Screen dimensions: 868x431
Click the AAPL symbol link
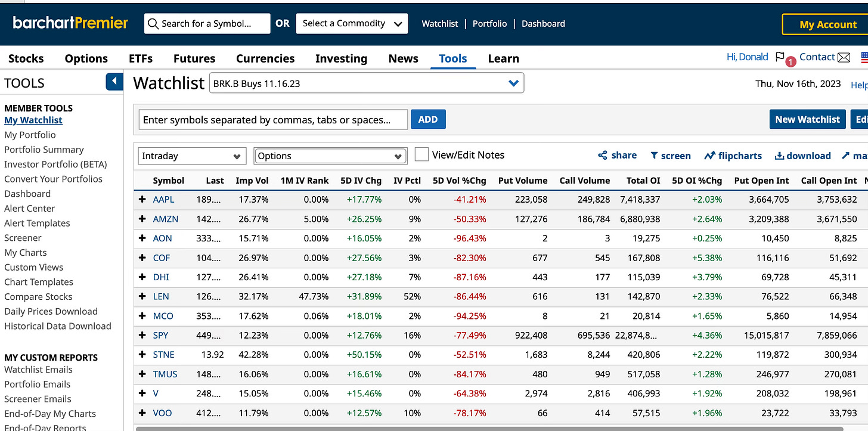click(x=163, y=200)
